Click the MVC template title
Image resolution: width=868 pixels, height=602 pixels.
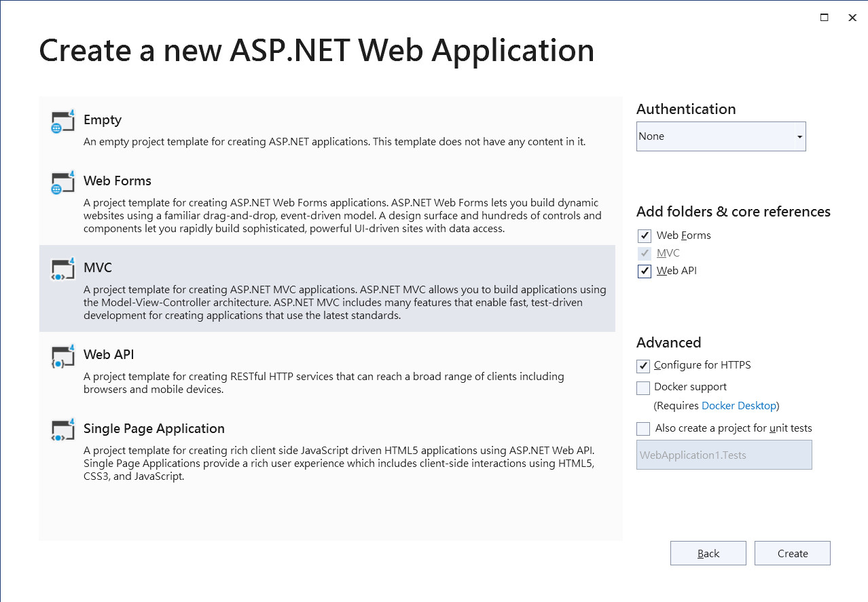(x=98, y=267)
